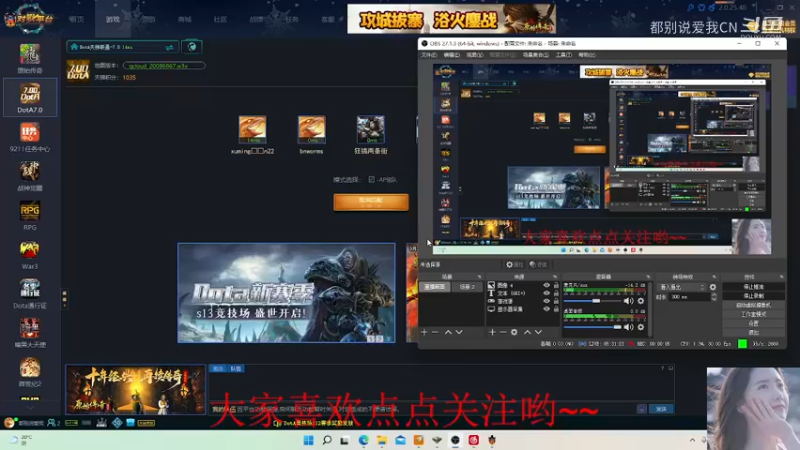
Task: Pop out the 场景 dock panel
Action: 479,277
